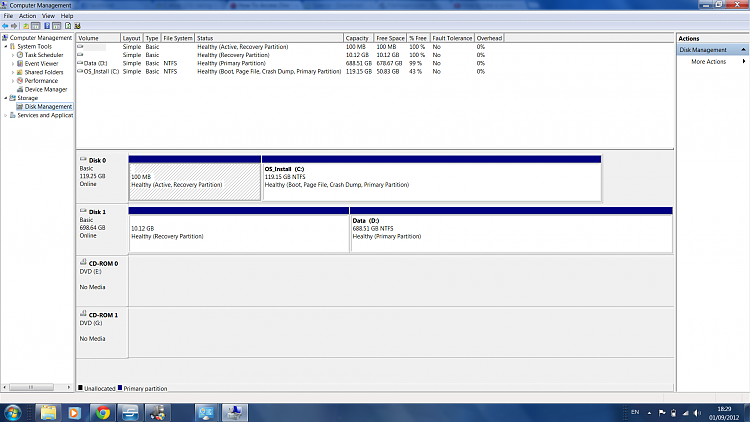
Task: Open Windows Explorer from the taskbar
Action: 48,412
